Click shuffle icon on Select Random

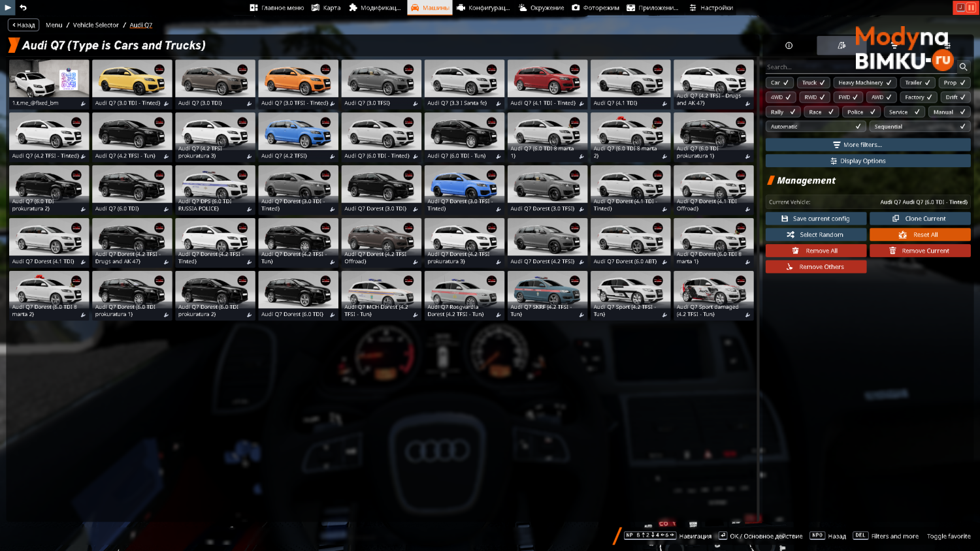point(791,235)
